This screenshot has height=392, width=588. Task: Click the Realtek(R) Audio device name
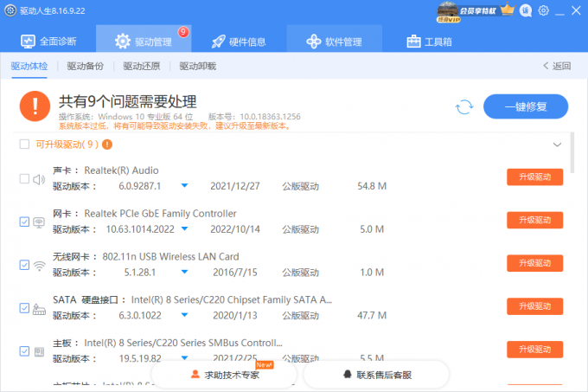pos(122,170)
